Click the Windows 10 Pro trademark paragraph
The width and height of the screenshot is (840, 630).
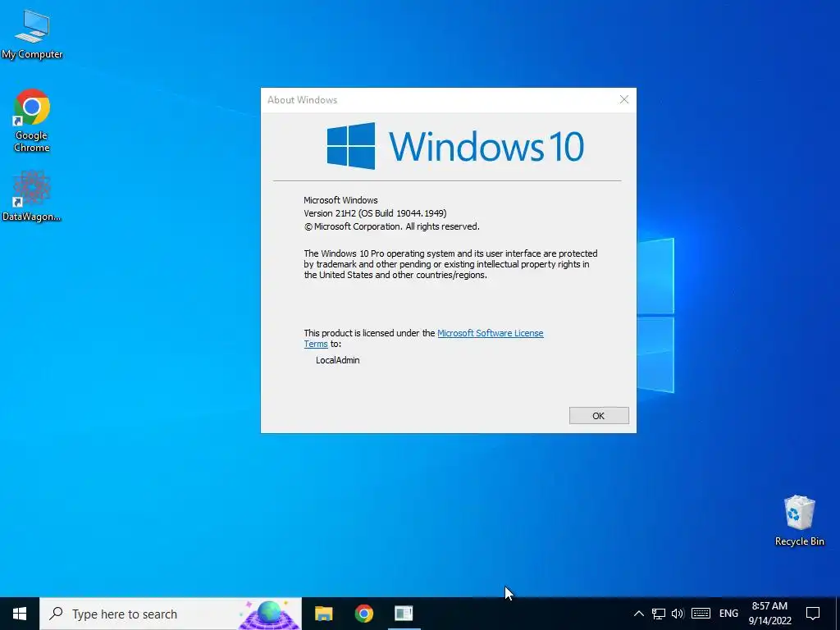[x=450, y=264]
